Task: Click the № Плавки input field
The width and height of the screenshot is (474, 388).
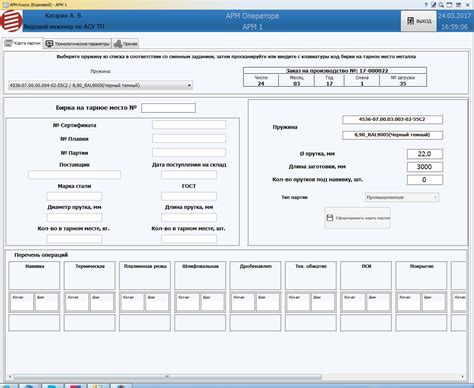Action: (189, 139)
